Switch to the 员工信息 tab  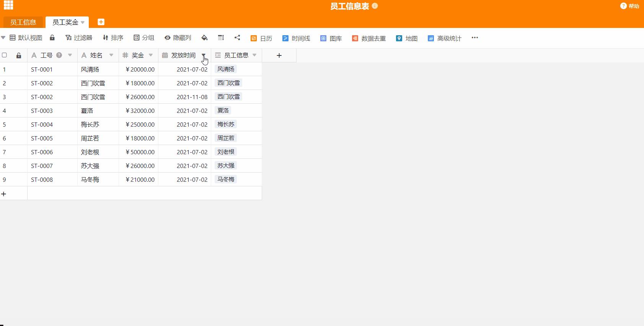(23, 22)
